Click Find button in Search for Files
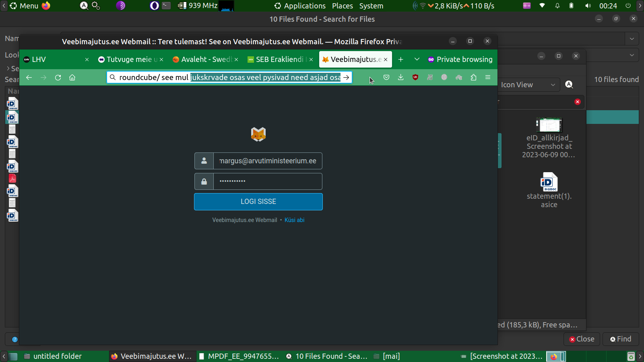The height and width of the screenshot is (362, 644). pyautogui.click(x=621, y=339)
